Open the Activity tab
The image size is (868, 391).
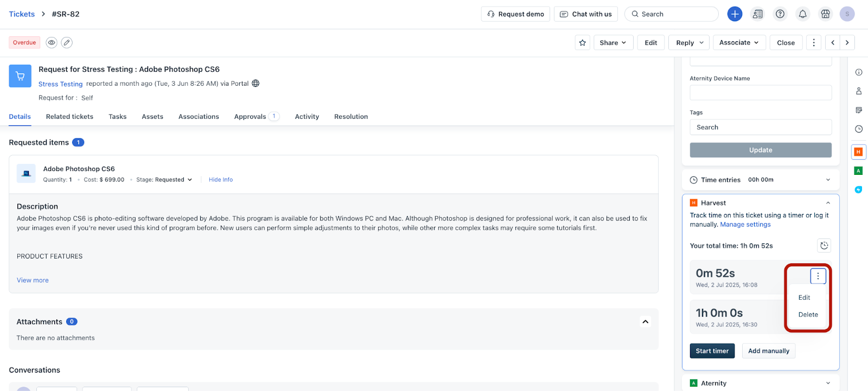pos(307,117)
